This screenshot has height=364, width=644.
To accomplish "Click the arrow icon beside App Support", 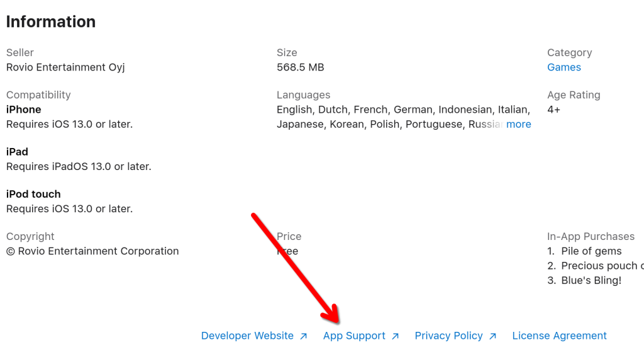I will coord(395,336).
